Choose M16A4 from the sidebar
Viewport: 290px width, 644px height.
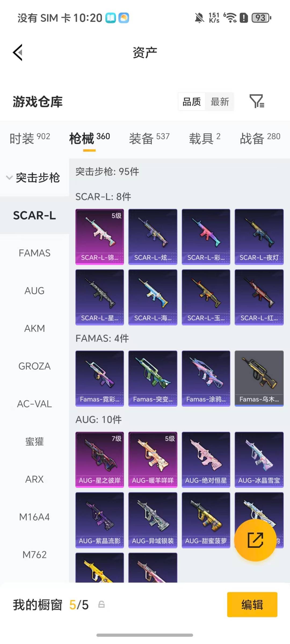pyautogui.click(x=35, y=517)
